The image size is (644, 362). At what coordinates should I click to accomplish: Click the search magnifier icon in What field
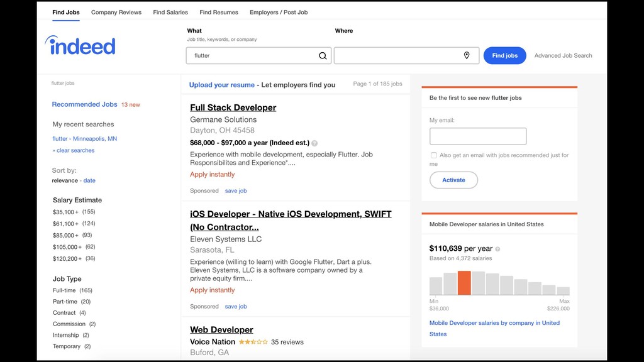coord(323,56)
